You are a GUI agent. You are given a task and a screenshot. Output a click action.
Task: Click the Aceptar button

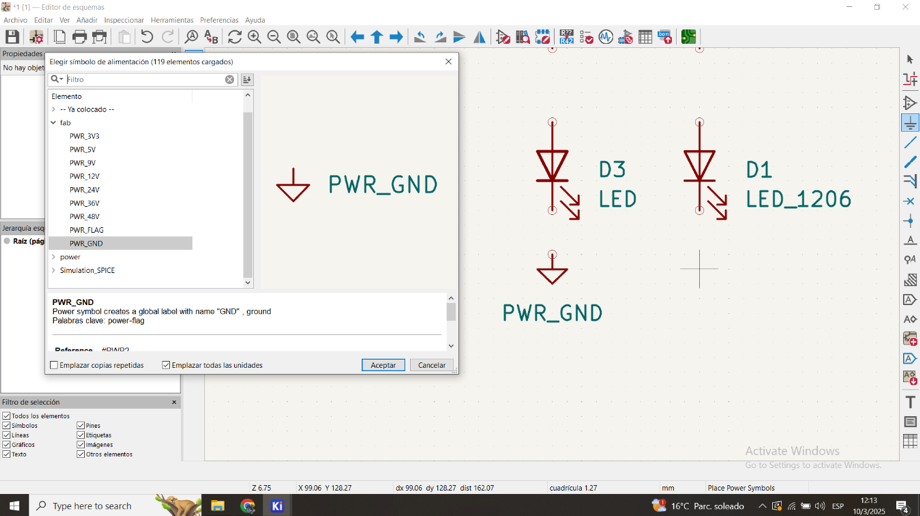[383, 365]
